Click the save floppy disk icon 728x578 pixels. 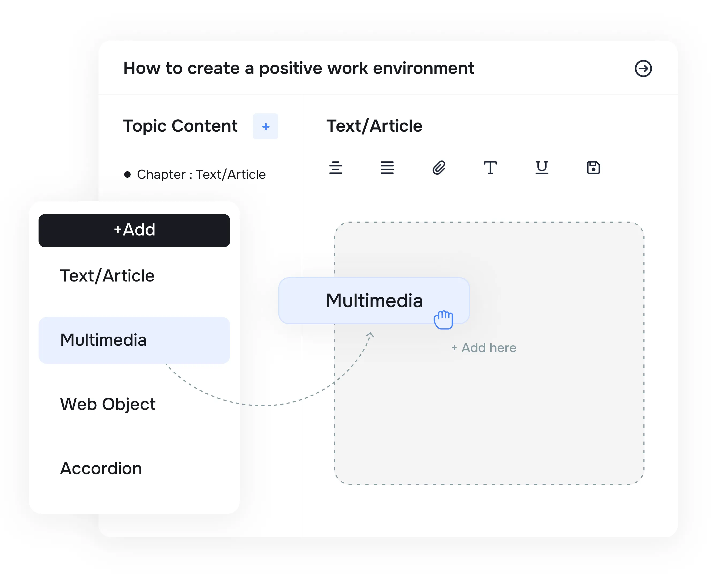pos(593,168)
